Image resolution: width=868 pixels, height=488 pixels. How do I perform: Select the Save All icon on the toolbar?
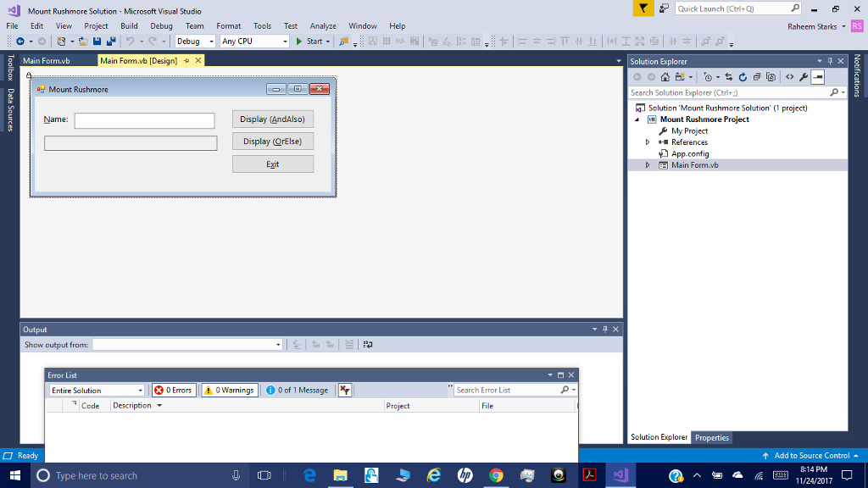coord(111,41)
